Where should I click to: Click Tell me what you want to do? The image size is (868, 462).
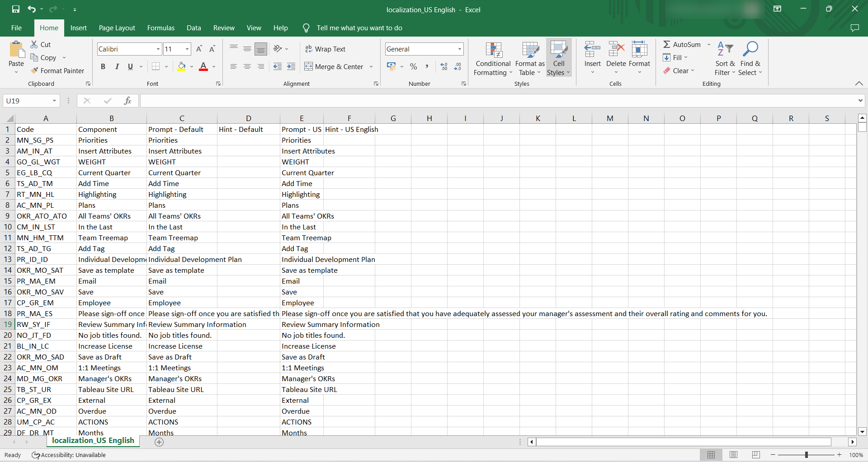(359, 28)
